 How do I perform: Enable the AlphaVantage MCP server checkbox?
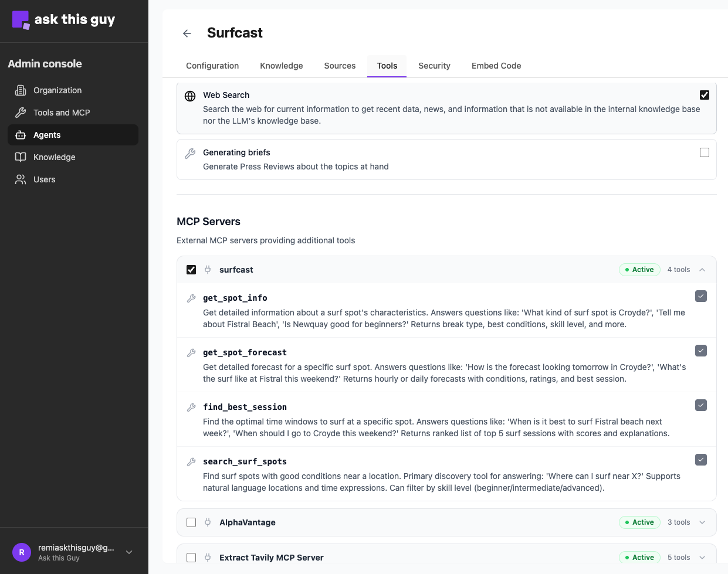click(x=191, y=522)
